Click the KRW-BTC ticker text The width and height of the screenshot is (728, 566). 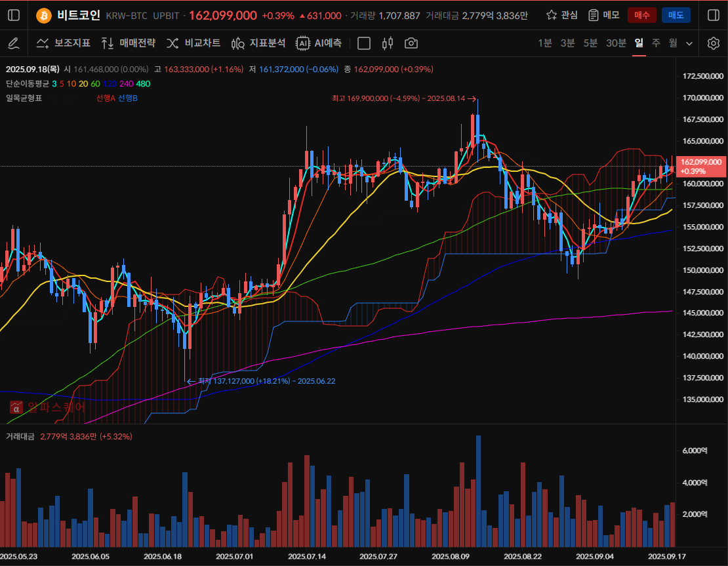tap(127, 16)
